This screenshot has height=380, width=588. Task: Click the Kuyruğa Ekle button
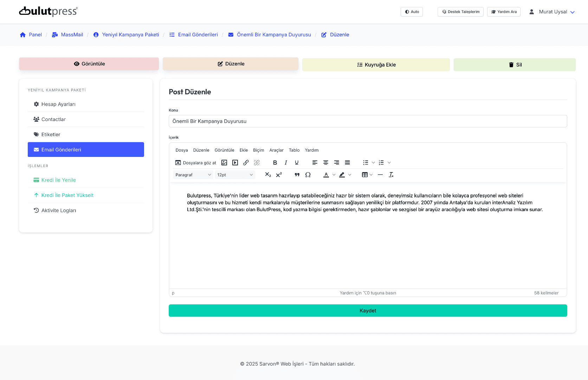tap(376, 65)
